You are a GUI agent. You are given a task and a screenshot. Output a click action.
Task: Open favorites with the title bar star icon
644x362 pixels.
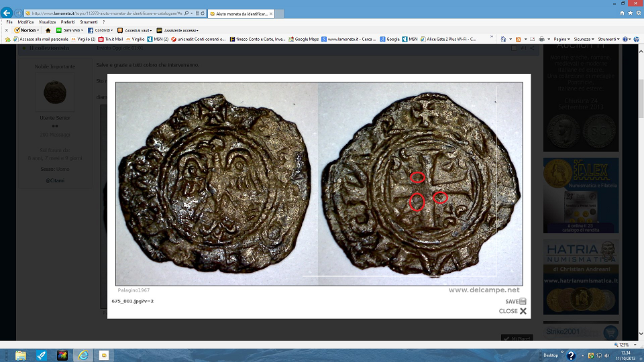coord(630,13)
